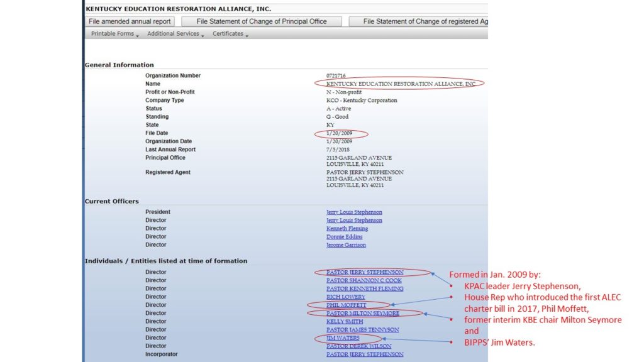The width and height of the screenshot is (644, 362).
Task: Select Principal Office 2115 GARLAND AVENUE line
Action: [359, 158]
